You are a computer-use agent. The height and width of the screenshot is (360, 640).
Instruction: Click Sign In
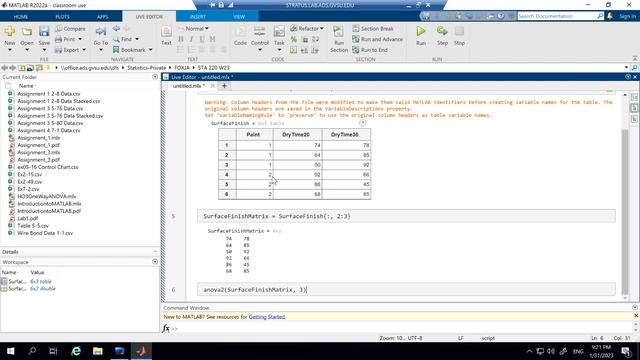pos(627,16)
